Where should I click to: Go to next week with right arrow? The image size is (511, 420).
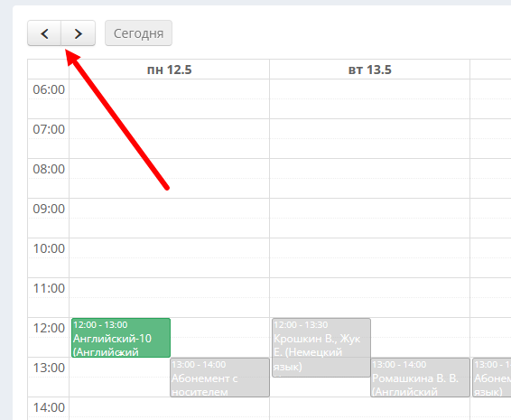[x=79, y=33]
